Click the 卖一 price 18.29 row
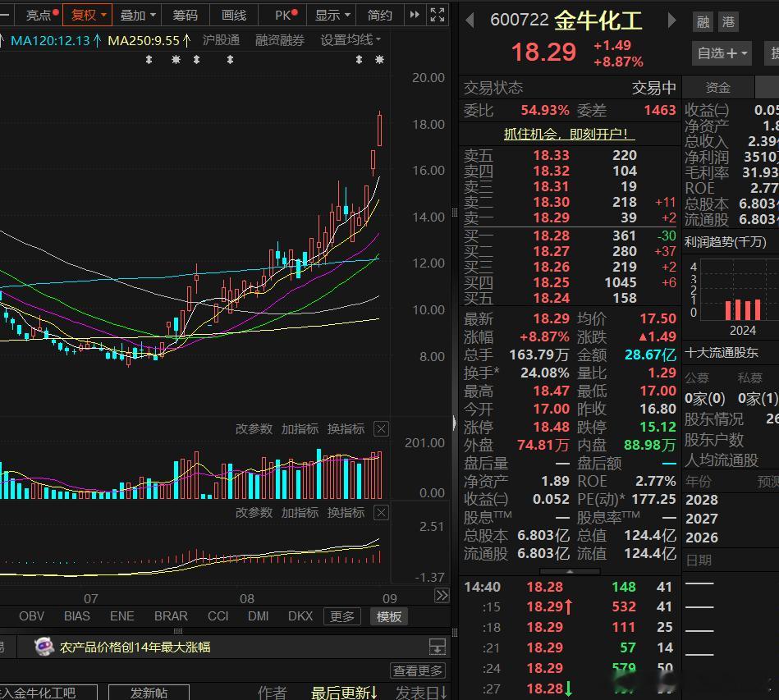 pos(570,217)
